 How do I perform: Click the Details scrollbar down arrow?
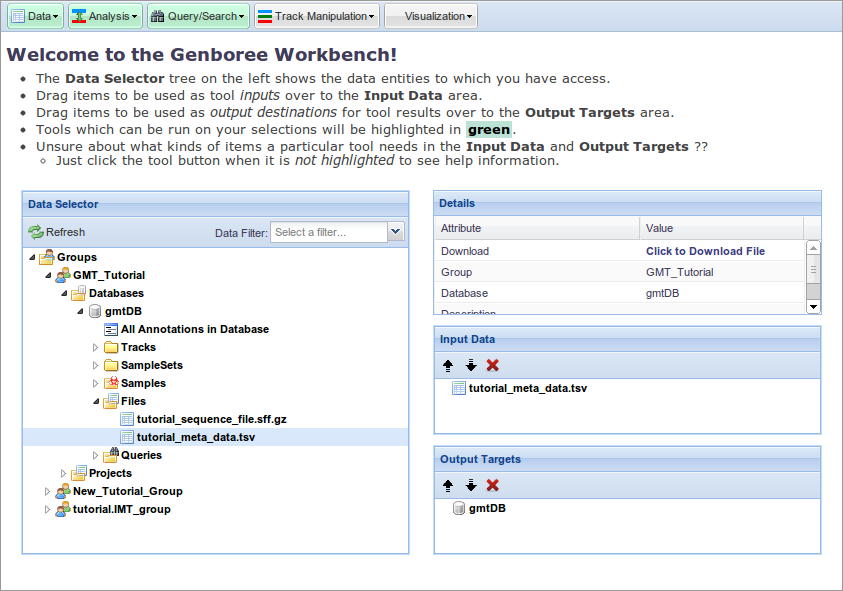[x=813, y=307]
